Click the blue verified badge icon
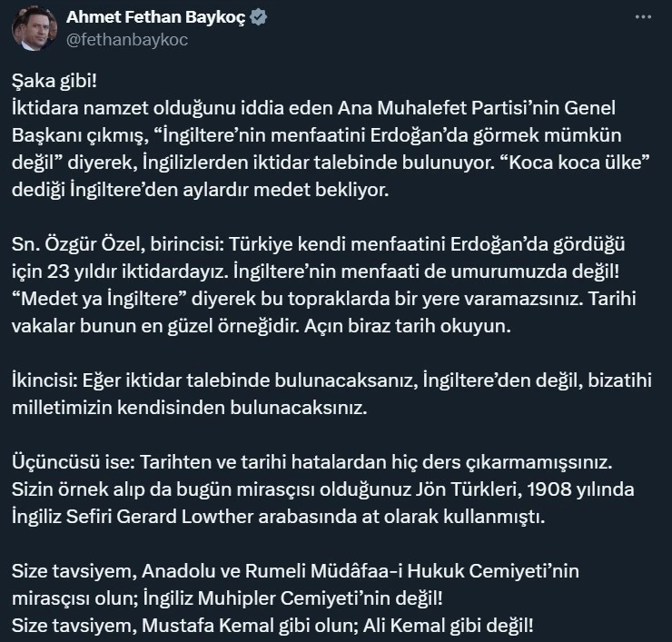The width and height of the screenshot is (672, 642). [259, 20]
